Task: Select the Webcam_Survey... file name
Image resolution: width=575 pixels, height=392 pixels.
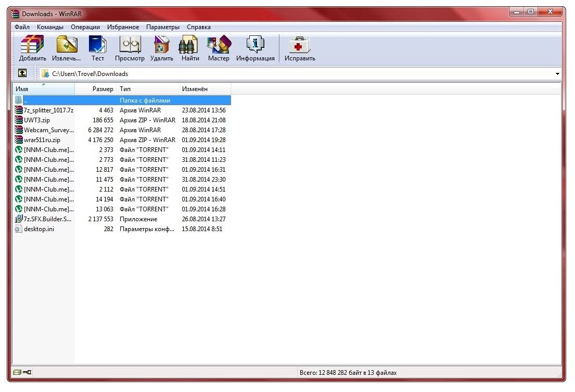Action: tap(49, 130)
